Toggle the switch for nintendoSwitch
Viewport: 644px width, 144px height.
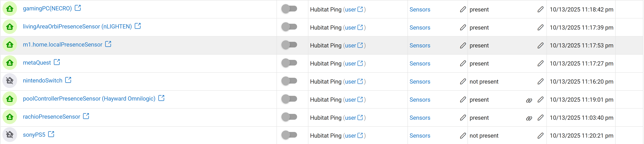289,81
